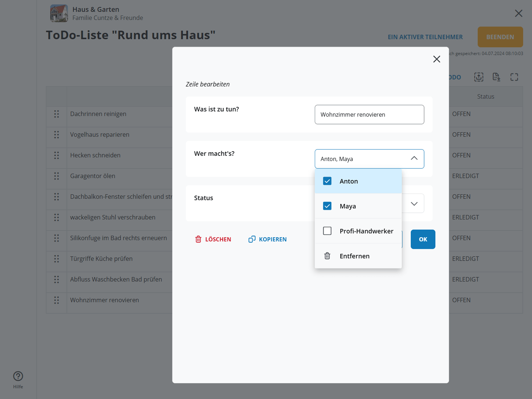Uncheck the Anton checkbox
Screen dimensions: 532x399
click(x=327, y=181)
